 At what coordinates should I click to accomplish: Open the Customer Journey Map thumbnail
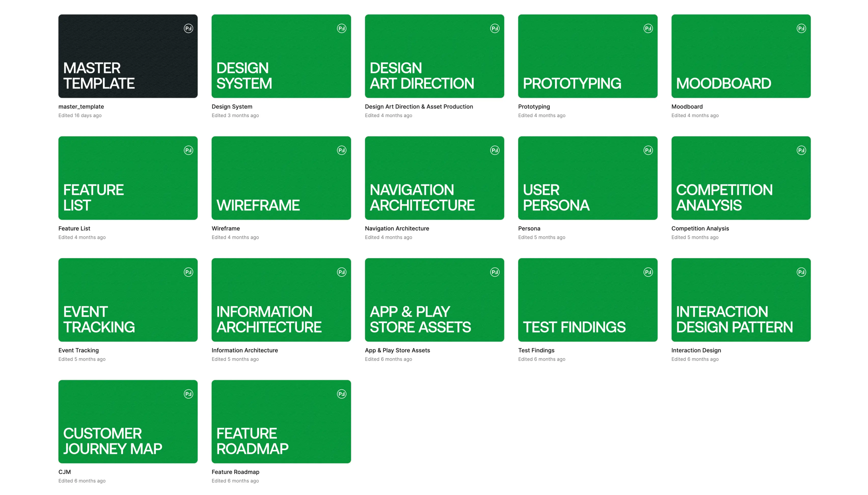point(128,422)
